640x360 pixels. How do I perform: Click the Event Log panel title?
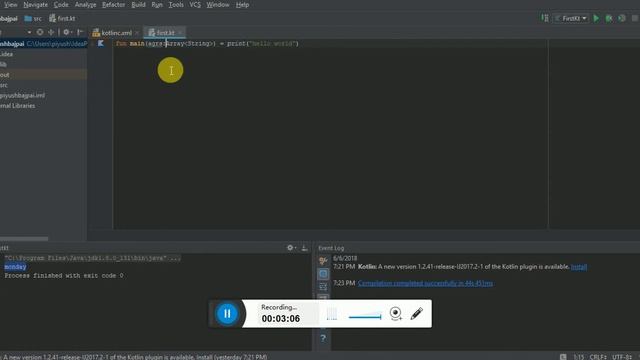pos(331,248)
